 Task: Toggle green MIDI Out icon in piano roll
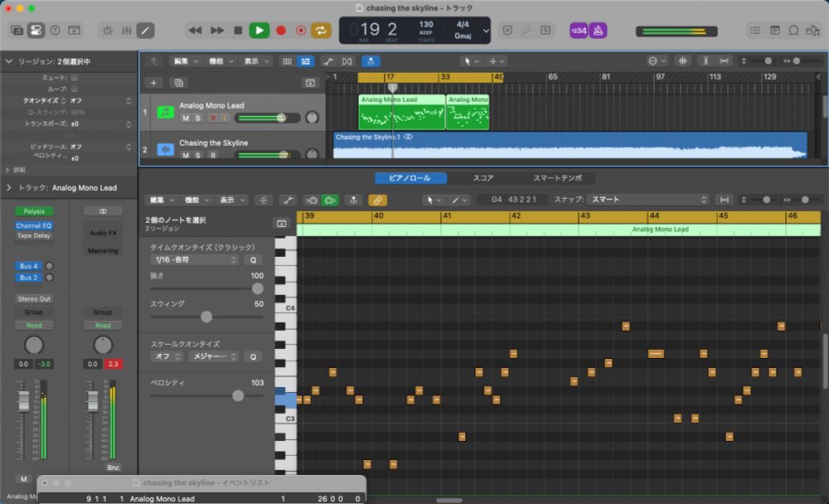pyautogui.click(x=330, y=201)
